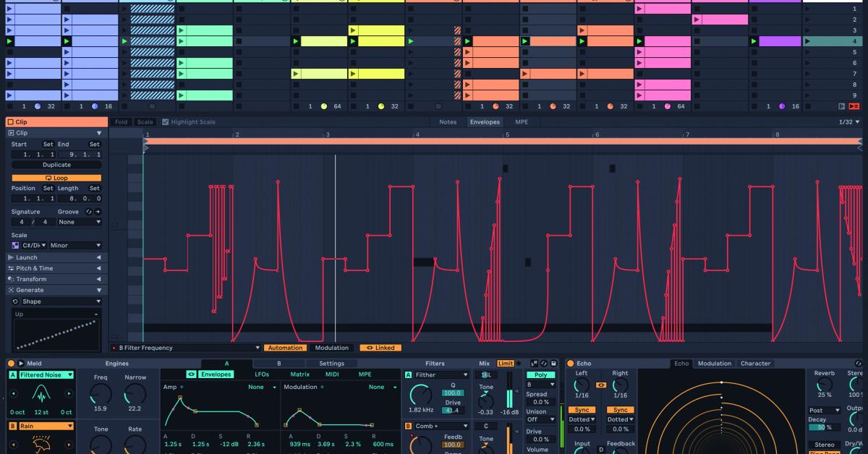868x454 pixels.
Task: Click the purple Scale mode icon
Action: click(x=15, y=246)
